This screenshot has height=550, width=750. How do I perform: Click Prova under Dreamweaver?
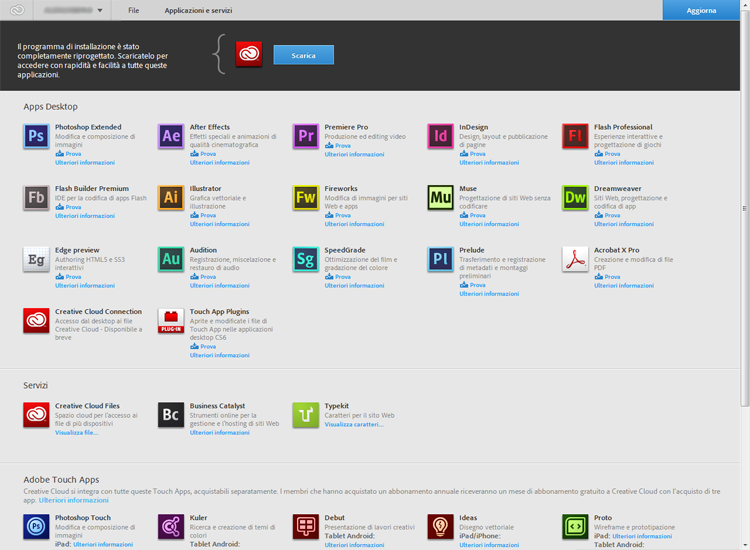point(607,215)
